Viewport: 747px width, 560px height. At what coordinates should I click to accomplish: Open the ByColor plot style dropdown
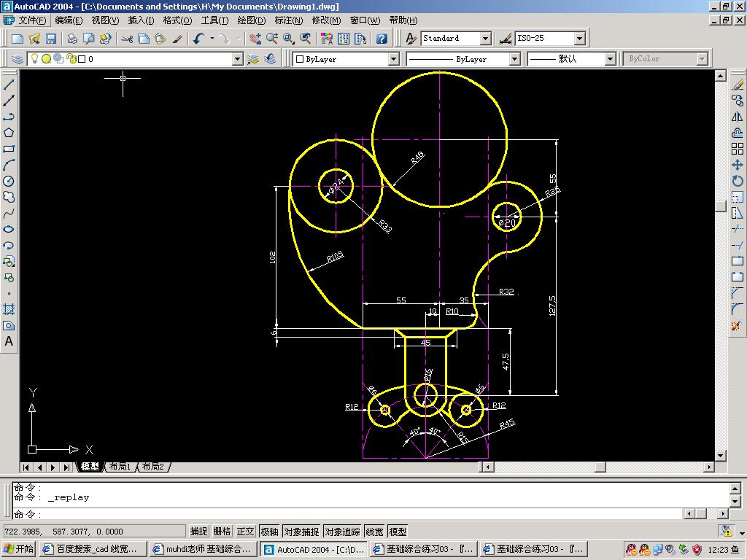tap(701, 59)
